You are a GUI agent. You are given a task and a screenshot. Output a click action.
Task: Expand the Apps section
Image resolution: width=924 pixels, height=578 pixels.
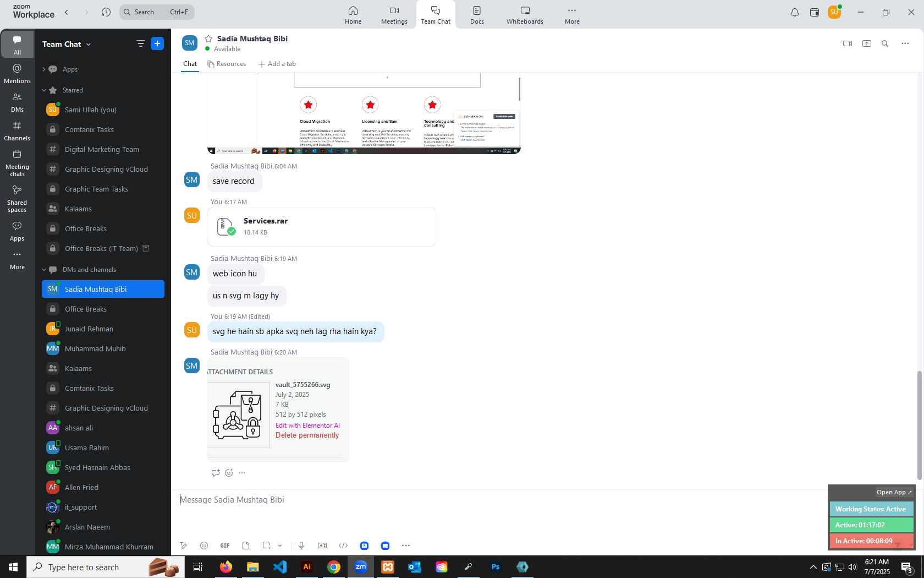(x=43, y=69)
